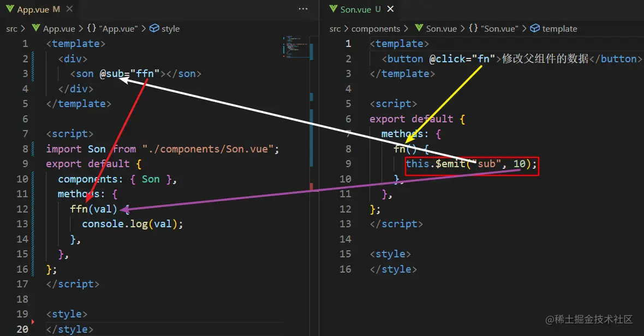This screenshot has height=336, width=644.
Task: Click the minimap in App.vue editor
Action: click(x=295, y=48)
